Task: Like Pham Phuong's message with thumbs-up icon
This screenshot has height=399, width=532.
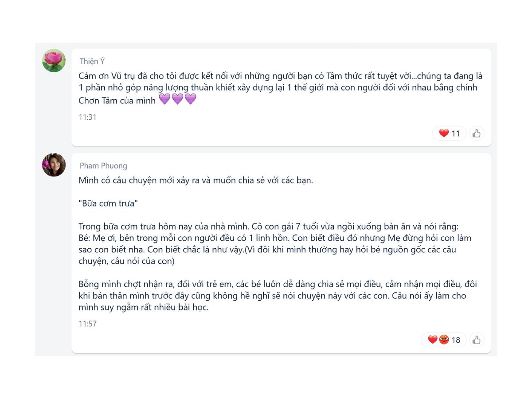Action: (477, 340)
